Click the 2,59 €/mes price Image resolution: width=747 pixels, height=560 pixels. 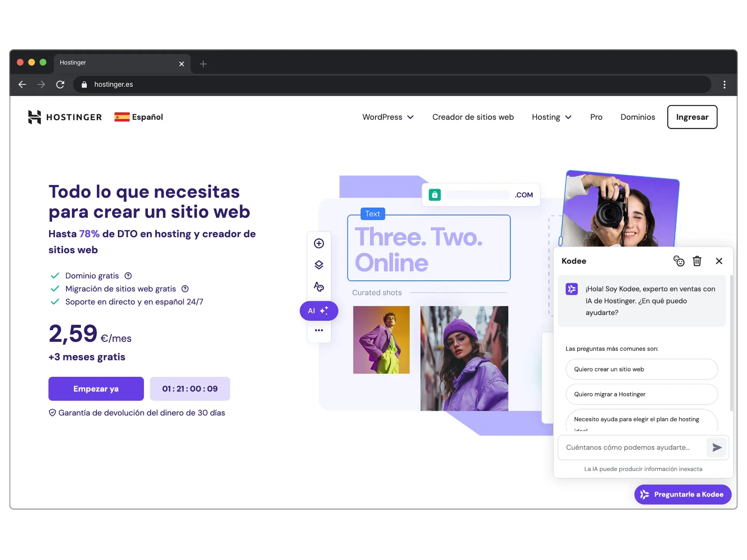[x=90, y=334]
